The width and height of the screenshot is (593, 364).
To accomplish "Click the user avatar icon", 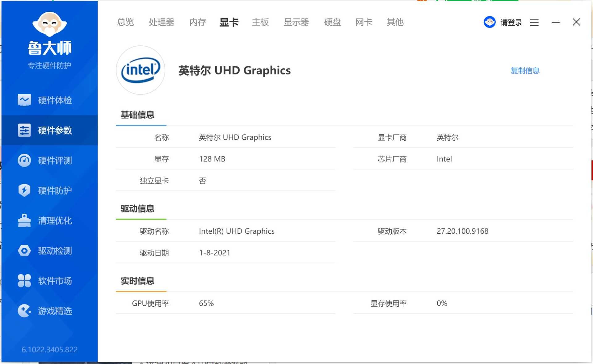I will pyautogui.click(x=489, y=22).
